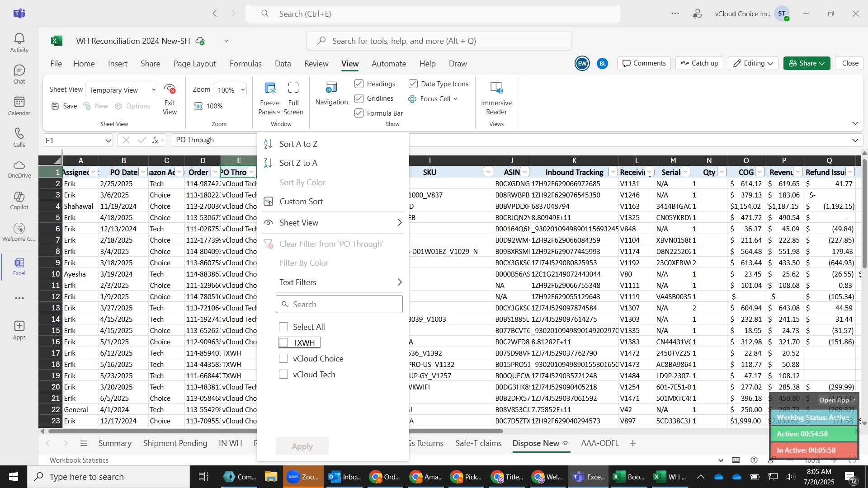Open Teams more options ellipsis
This screenshot has height=488, width=868.
[x=675, y=14]
